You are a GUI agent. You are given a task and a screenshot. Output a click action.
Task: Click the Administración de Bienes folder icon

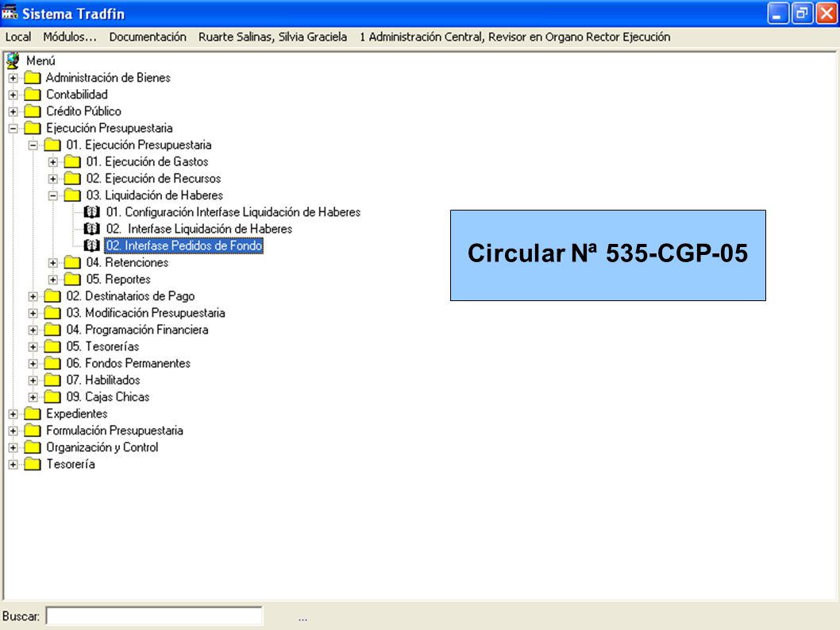[33, 78]
